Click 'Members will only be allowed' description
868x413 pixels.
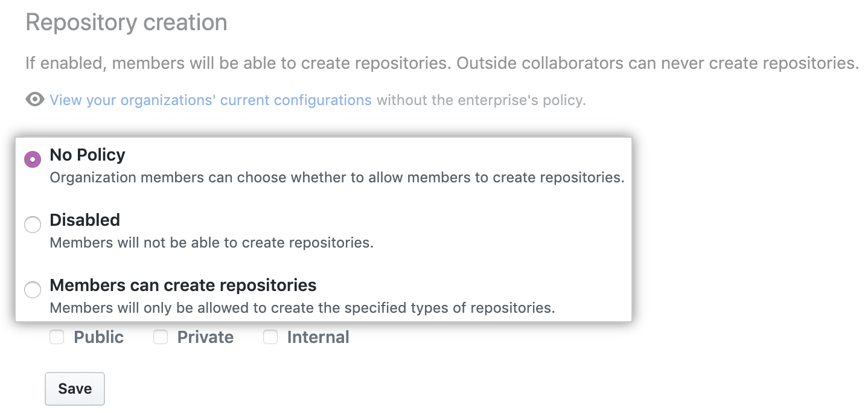pos(302,308)
